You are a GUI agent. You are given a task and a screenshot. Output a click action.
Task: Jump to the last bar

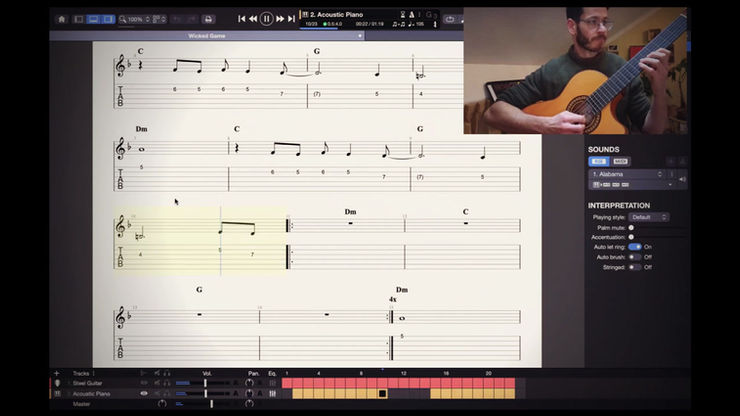pos(292,19)
